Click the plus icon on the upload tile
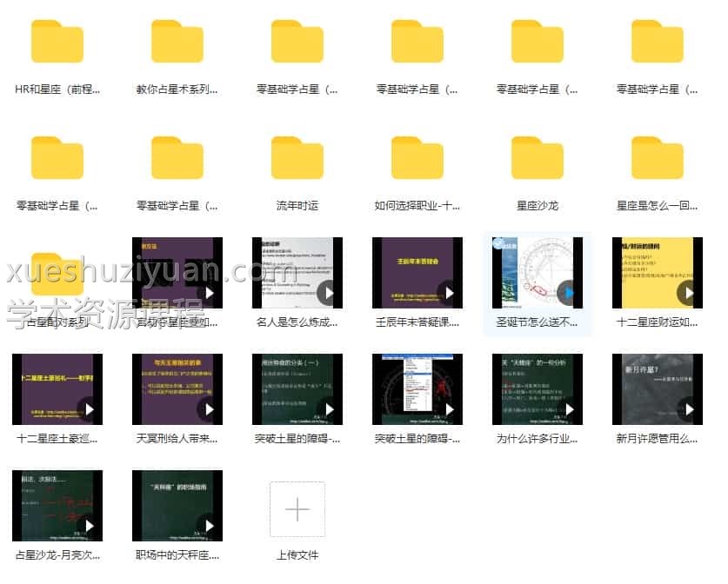This screenshot has height=584, width=728. (296, 508)
